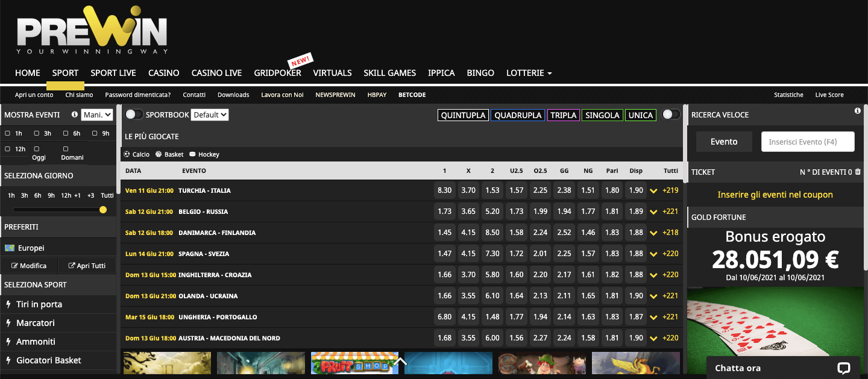Open Tiri in porta sport
Image resolution: width=868 pixels, height=379 pixels.
click(x=39, y=304)
